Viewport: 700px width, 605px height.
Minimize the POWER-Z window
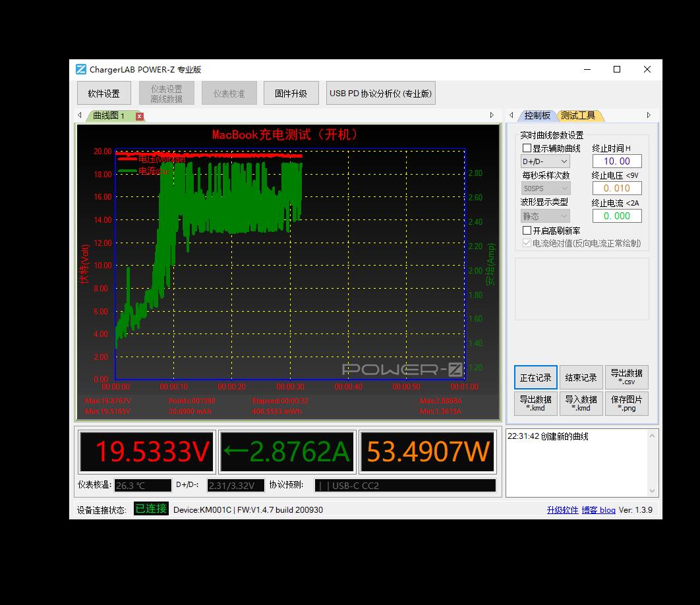tap(587, 69)
